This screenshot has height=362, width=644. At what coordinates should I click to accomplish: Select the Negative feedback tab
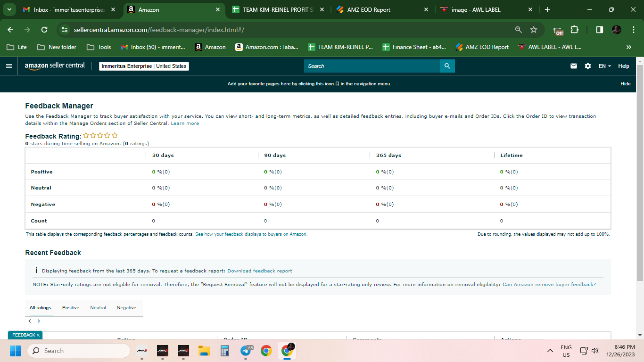126,308
